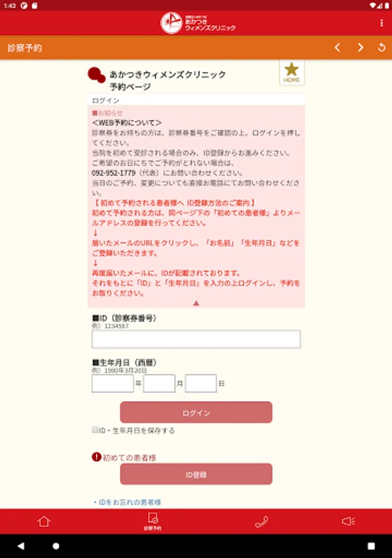392x558 pixels.
Task: Go forward with the right chevron arrow
Action: click(360, 47)
